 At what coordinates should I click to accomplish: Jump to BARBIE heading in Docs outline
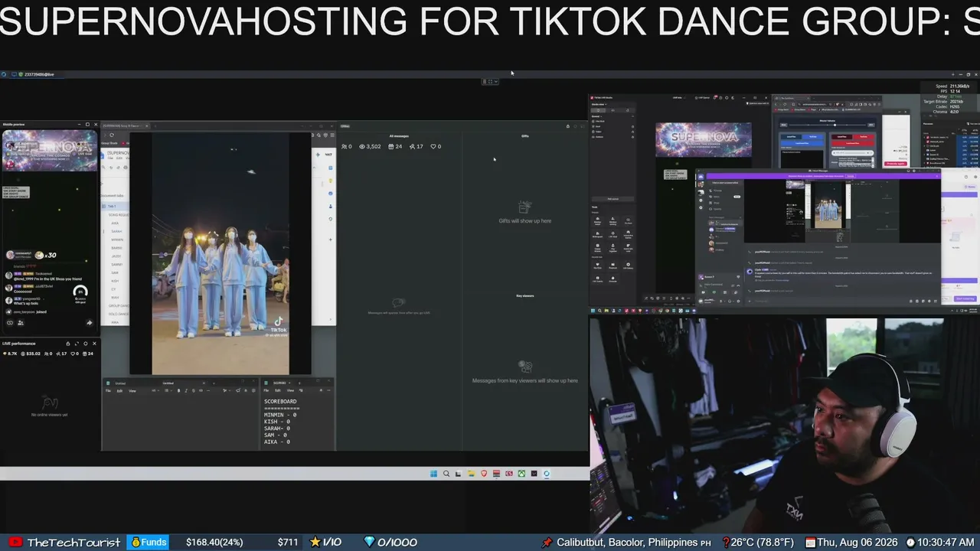click(116, 248)
